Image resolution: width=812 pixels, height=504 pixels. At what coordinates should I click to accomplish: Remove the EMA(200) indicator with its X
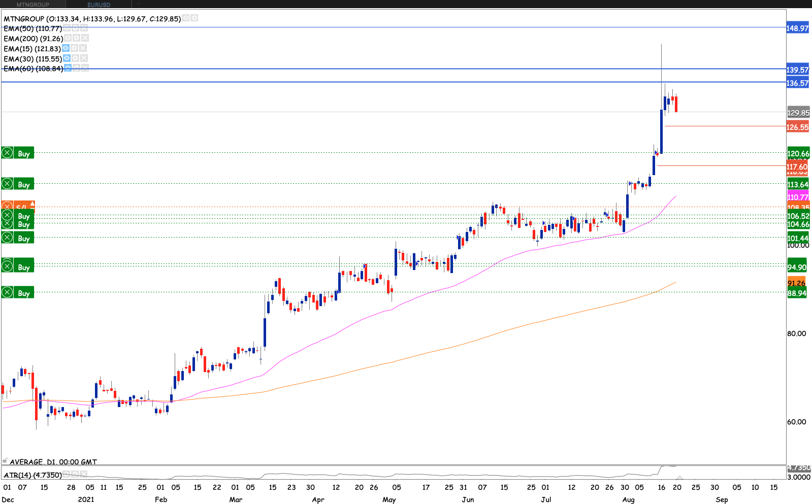(x=85, y=38)
